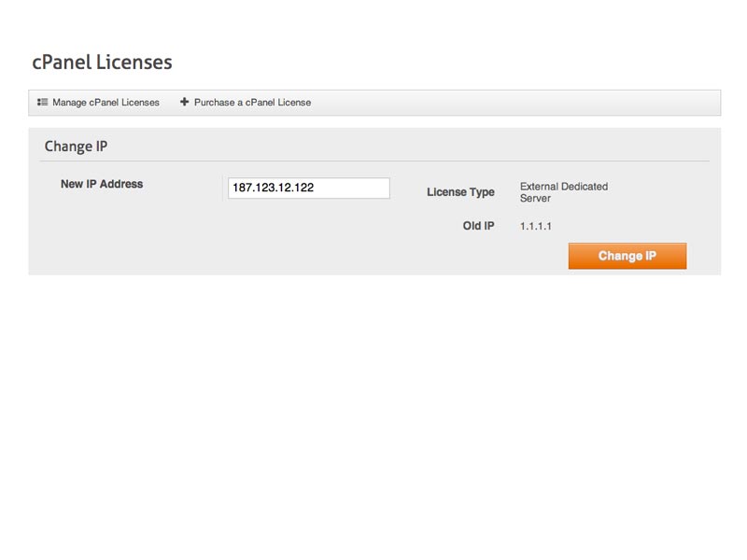Image resolution: width=747 pixels, height=560 pixels.
Task: Select the cPanel Licenses page heading
Action: point(102,63)
